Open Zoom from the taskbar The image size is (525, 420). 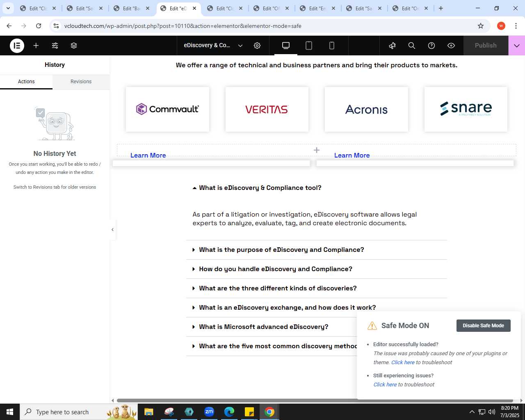(x=209, y=412)
